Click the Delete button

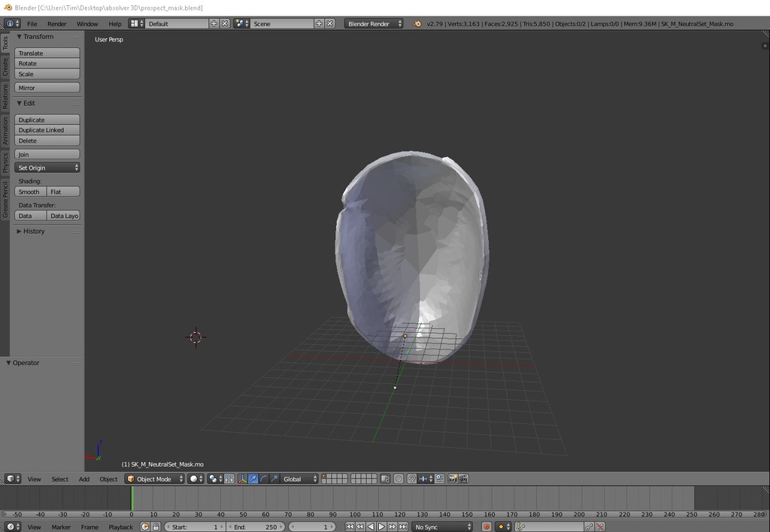tap(47, 141)
